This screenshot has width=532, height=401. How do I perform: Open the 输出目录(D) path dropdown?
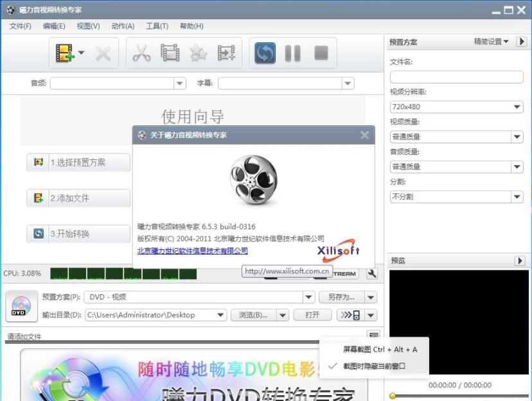[x=220, y=315]
